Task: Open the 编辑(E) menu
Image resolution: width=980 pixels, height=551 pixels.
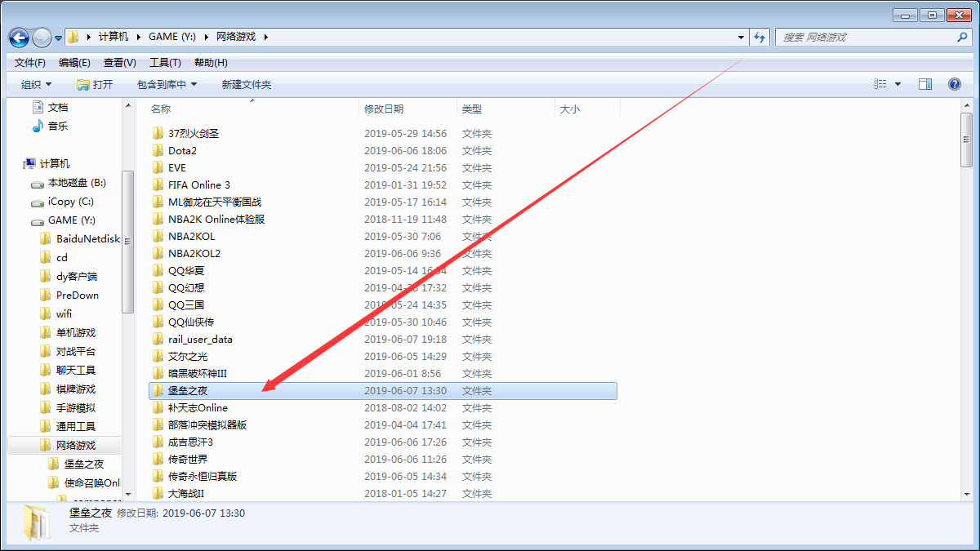Action: tap(75, 63)
